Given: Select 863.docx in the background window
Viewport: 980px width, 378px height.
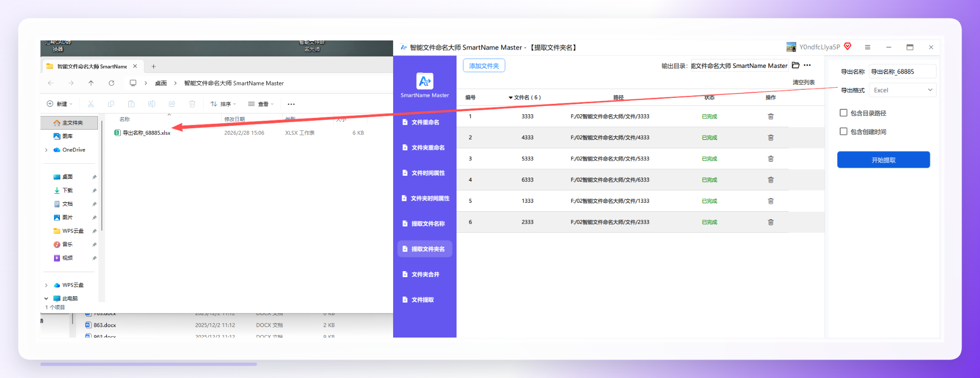Looking at the screenshot, I should [x=100, y=325].
